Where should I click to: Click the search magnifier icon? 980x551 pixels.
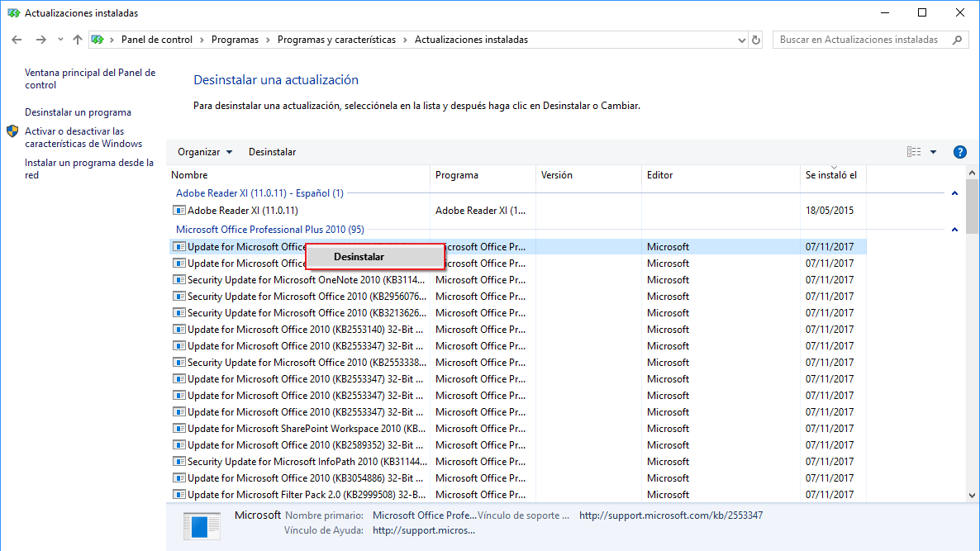point(957,40)
